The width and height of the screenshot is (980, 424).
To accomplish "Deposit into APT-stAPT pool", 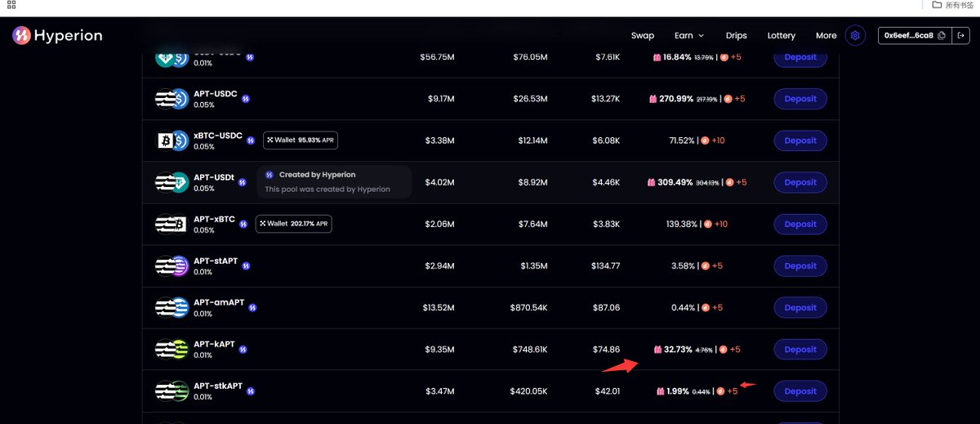I will [800, 266].
